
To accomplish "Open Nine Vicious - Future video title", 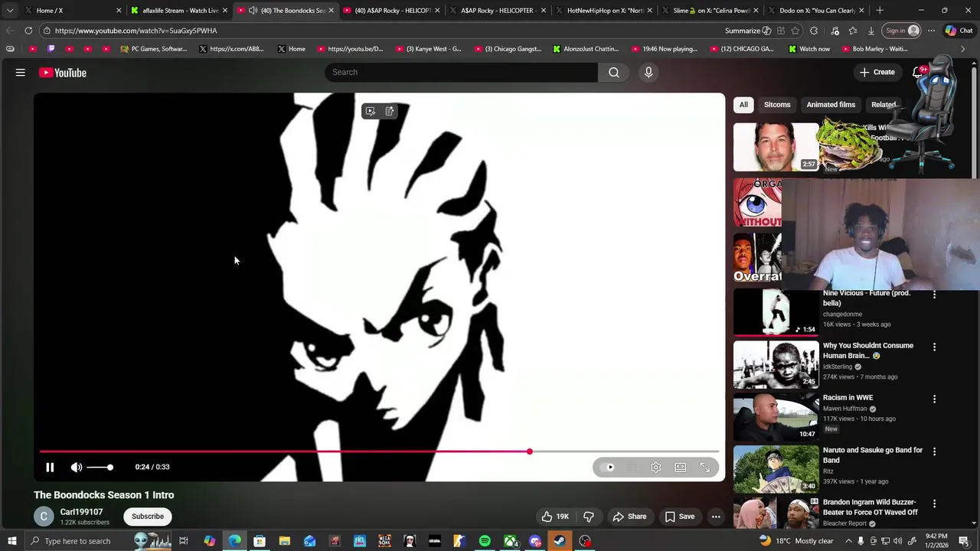I will pos(867,298).
